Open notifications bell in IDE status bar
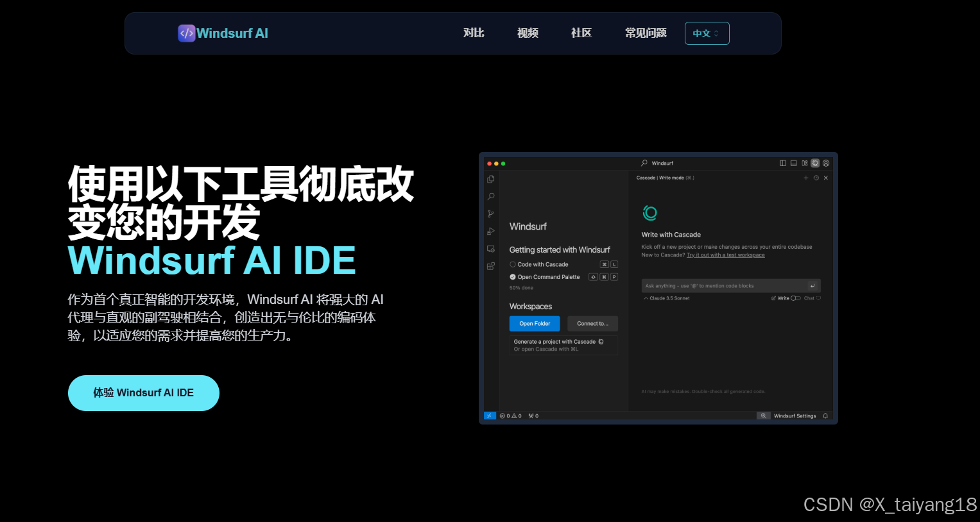 point(825,416)
